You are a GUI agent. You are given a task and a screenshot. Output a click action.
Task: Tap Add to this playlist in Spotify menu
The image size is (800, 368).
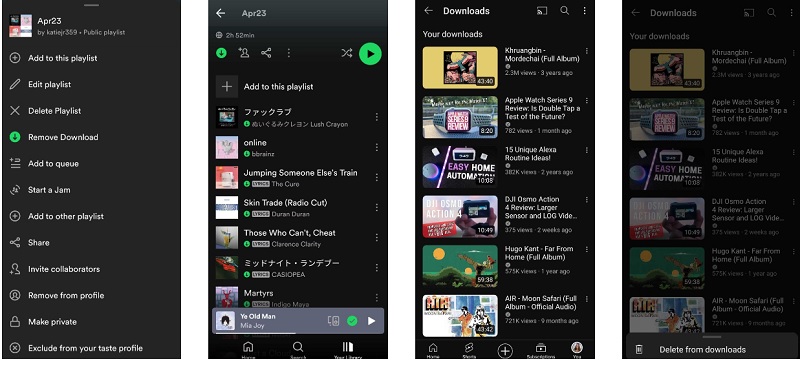click(x=62, y=58)
